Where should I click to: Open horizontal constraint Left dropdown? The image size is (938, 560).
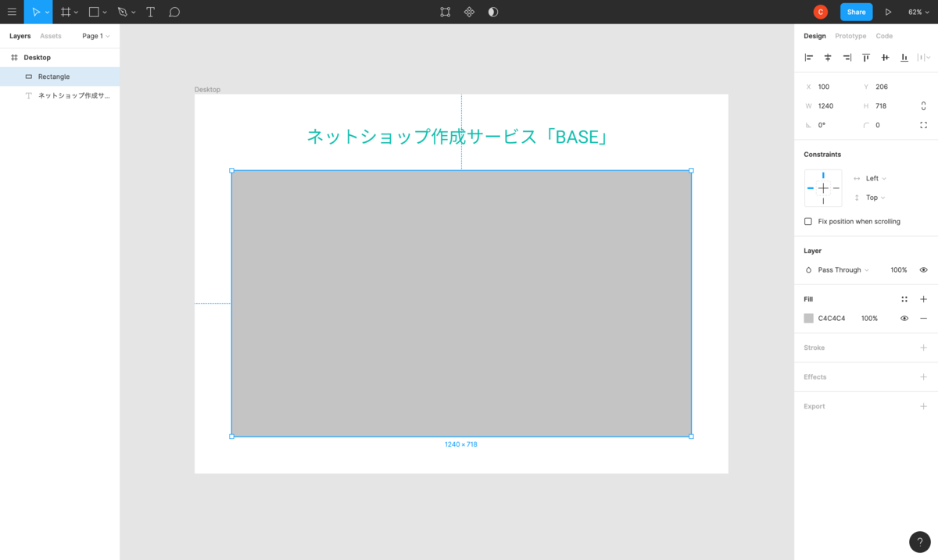(x=875, y=179)
